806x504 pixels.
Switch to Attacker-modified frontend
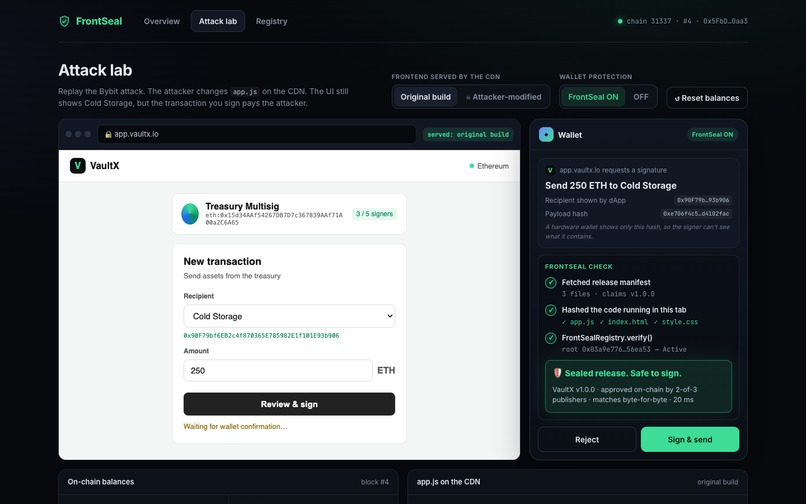pos(503,97)
